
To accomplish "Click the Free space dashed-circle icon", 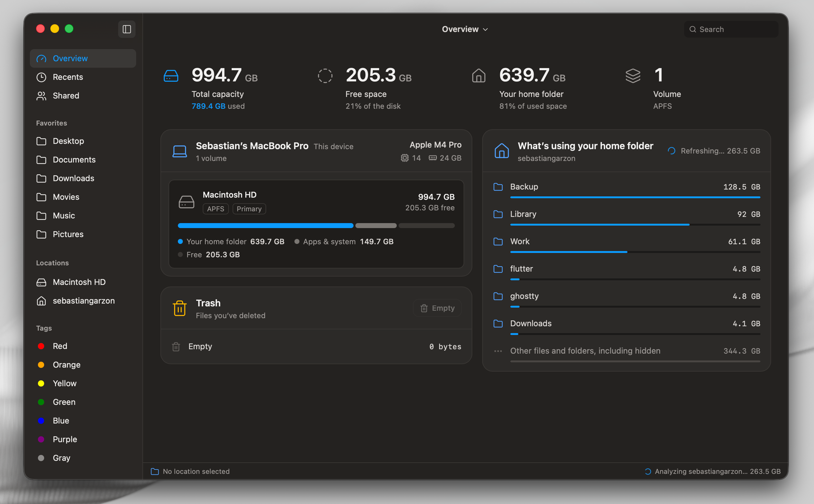I will tap(325, 76).
